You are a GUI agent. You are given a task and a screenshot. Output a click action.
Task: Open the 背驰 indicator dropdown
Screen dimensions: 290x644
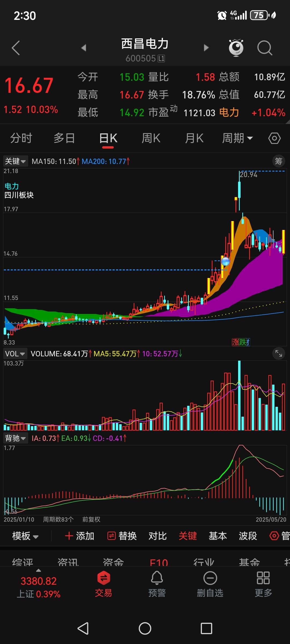tap(15, 438)
